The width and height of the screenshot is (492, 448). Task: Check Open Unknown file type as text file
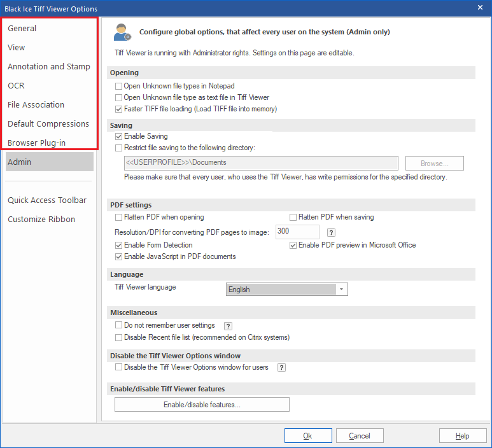click(x=118, y=97)
